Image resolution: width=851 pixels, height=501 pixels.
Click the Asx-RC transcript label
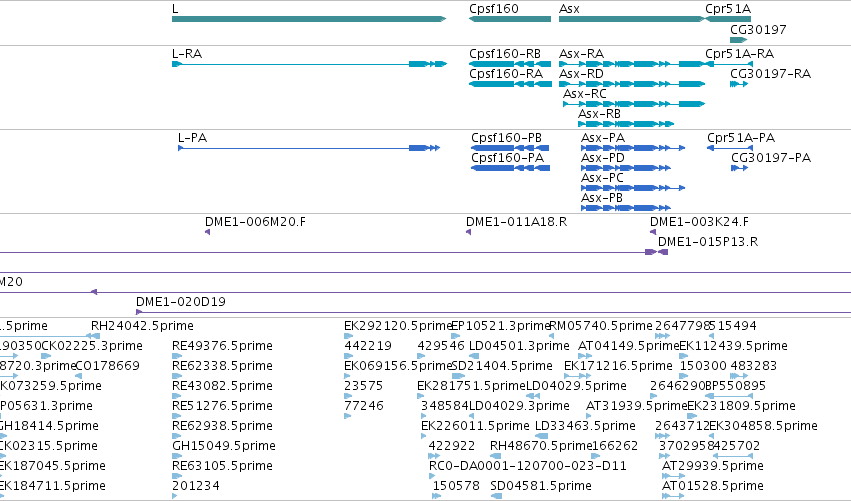[585, 94]
